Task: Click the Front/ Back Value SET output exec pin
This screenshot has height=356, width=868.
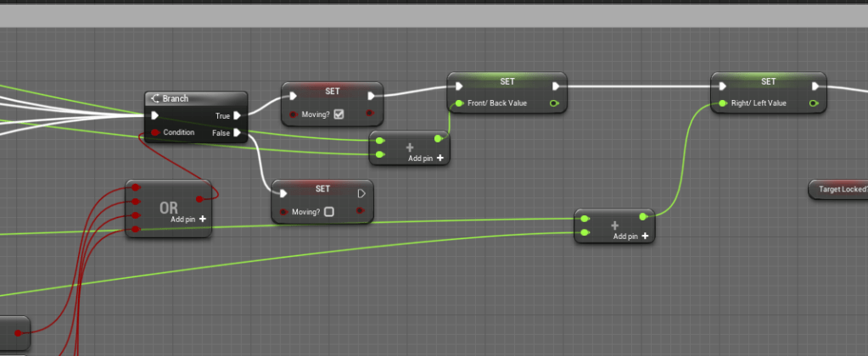Action: point(556,86)
